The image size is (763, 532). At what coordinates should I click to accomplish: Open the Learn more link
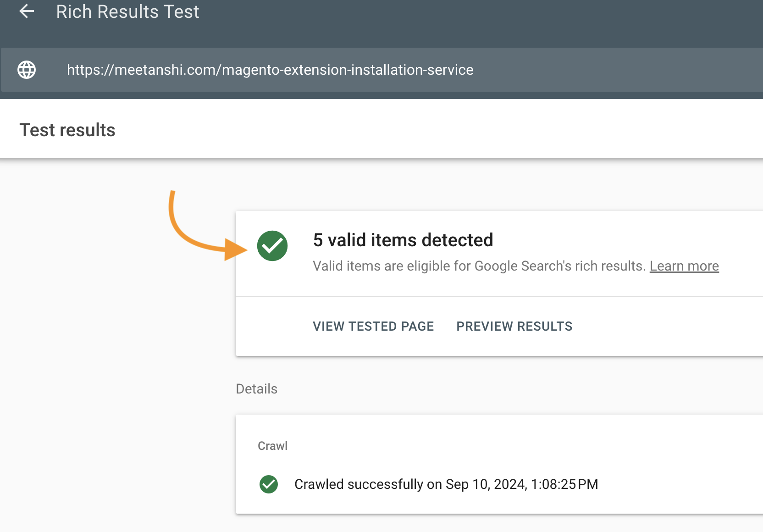[684, 266]
